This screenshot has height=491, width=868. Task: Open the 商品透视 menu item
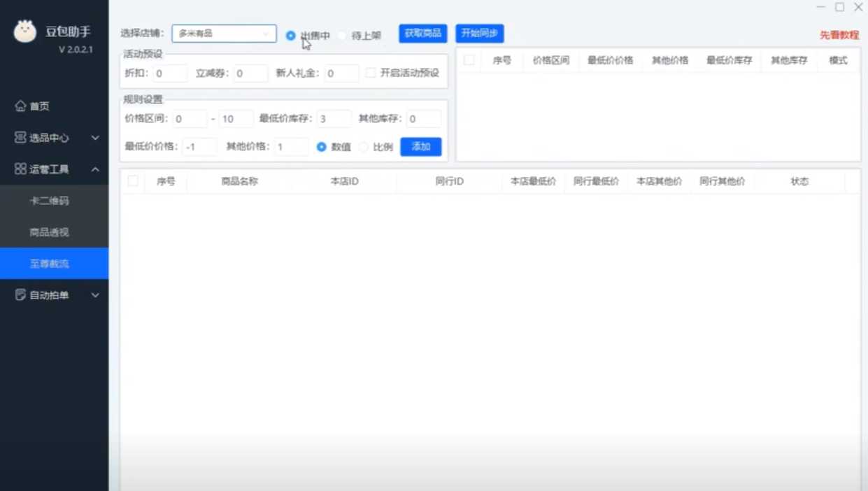click(49, 232)
